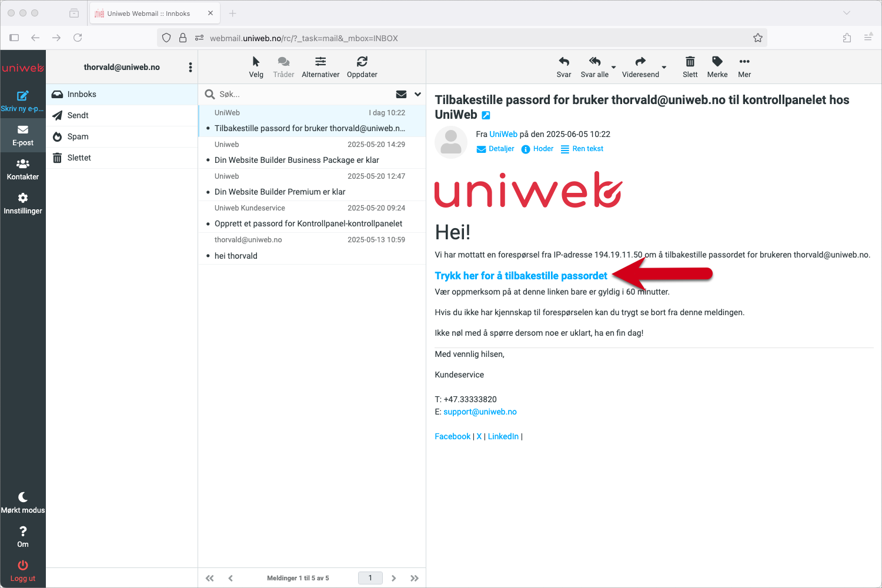Image resolution: width=882 pixels, height=588 pixels.
Task: Open the LinkedIn link
Action: click(503, 436)
